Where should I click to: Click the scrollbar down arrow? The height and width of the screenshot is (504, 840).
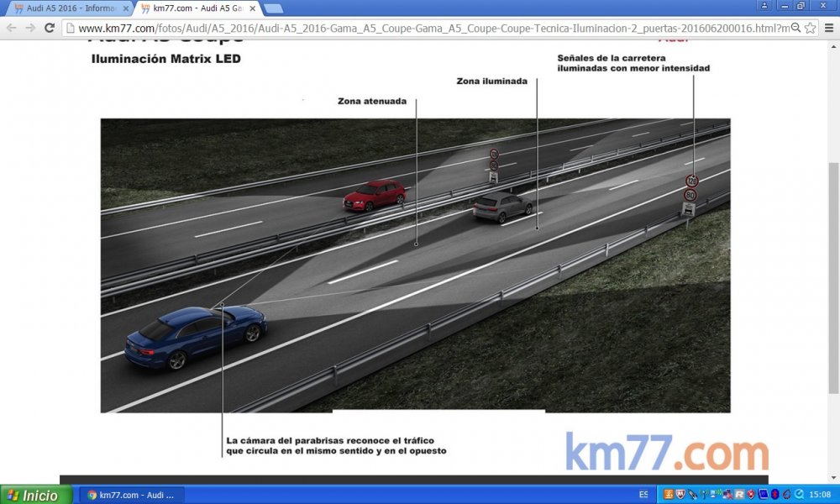pos(833,478)
